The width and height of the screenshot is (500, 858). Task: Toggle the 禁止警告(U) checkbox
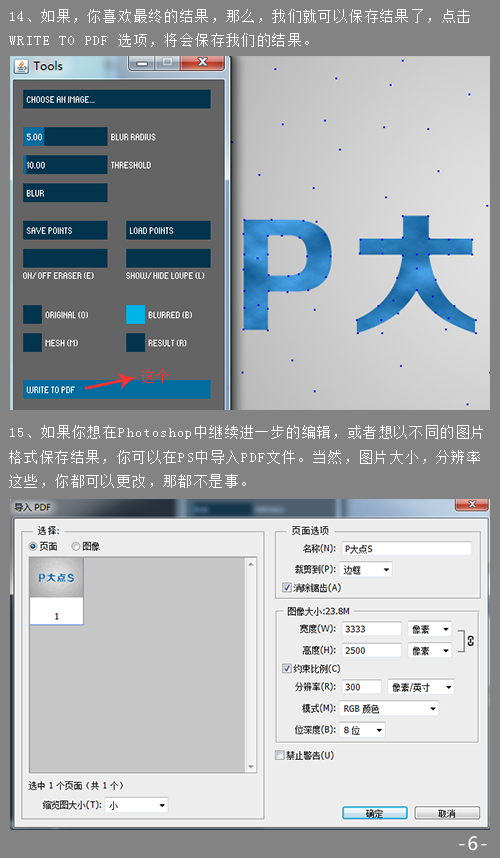[280, 755]
